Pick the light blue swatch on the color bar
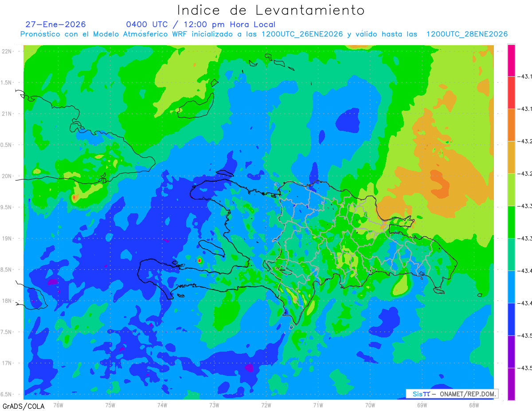This screenshot has width=532, height=411. coord(511,287)
